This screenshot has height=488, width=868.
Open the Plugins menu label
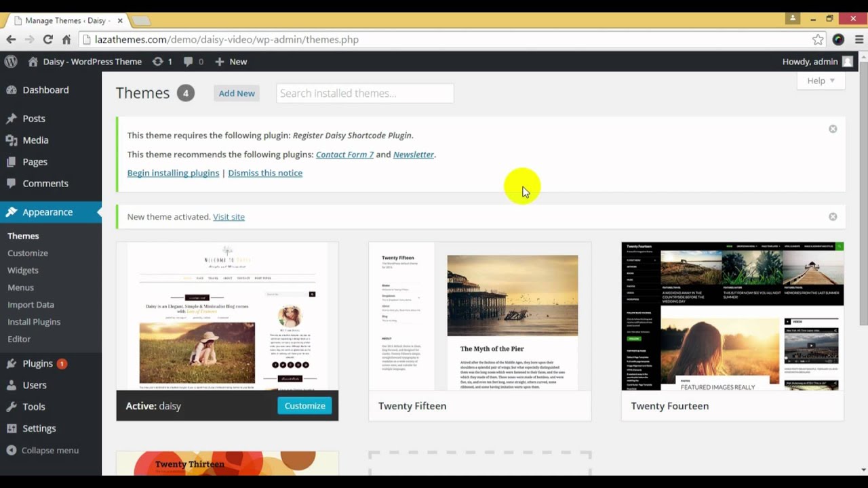pyautogui.click(x=37, y=364)
